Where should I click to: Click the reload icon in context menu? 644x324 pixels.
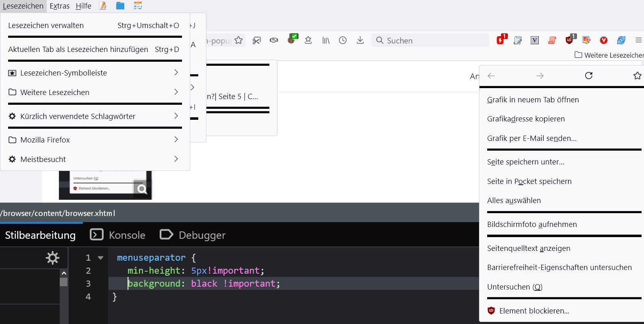588,76
